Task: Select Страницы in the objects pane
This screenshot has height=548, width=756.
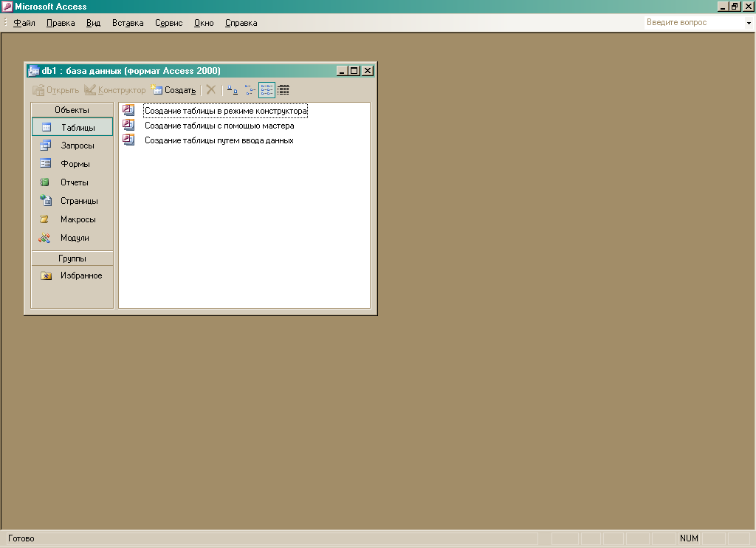Action: 72,201
